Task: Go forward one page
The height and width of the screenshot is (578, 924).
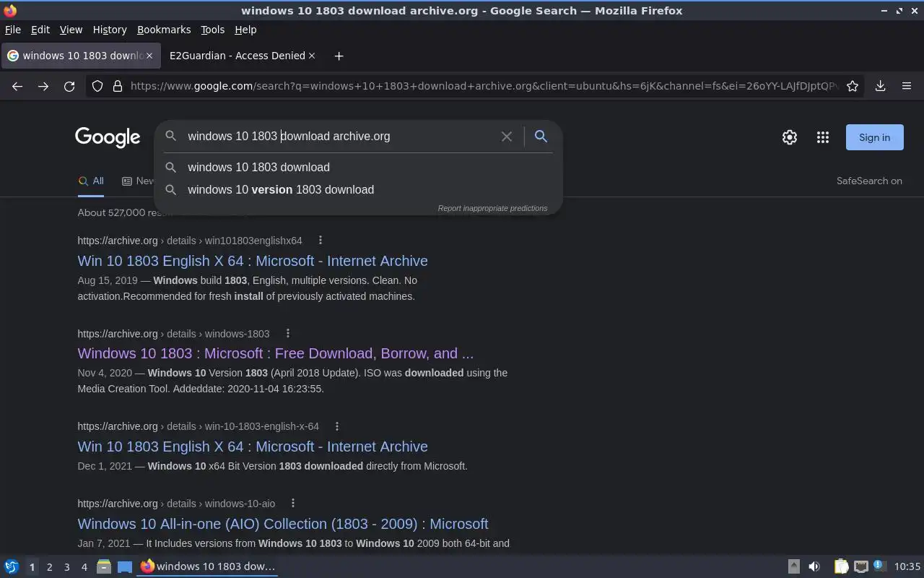Action: 43,86
